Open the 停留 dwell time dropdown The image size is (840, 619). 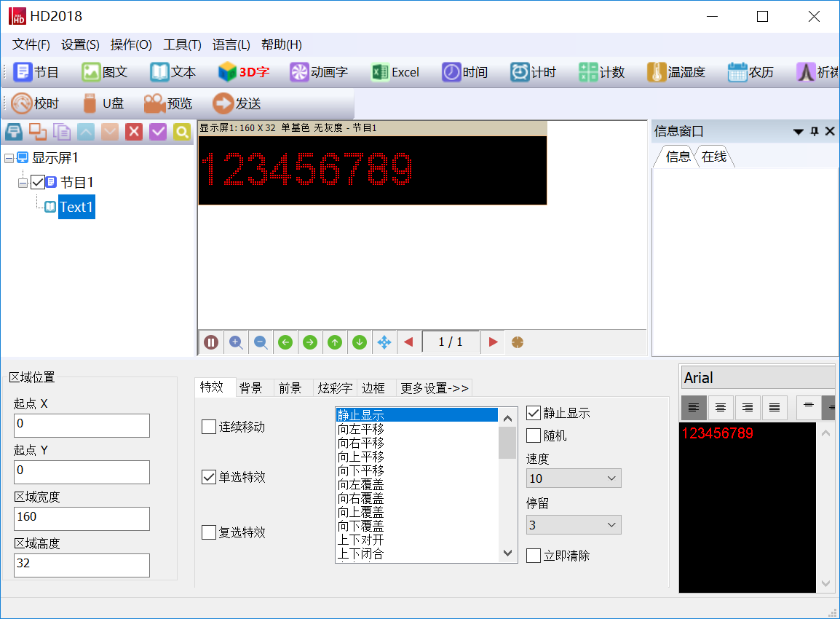coord(574,525)
